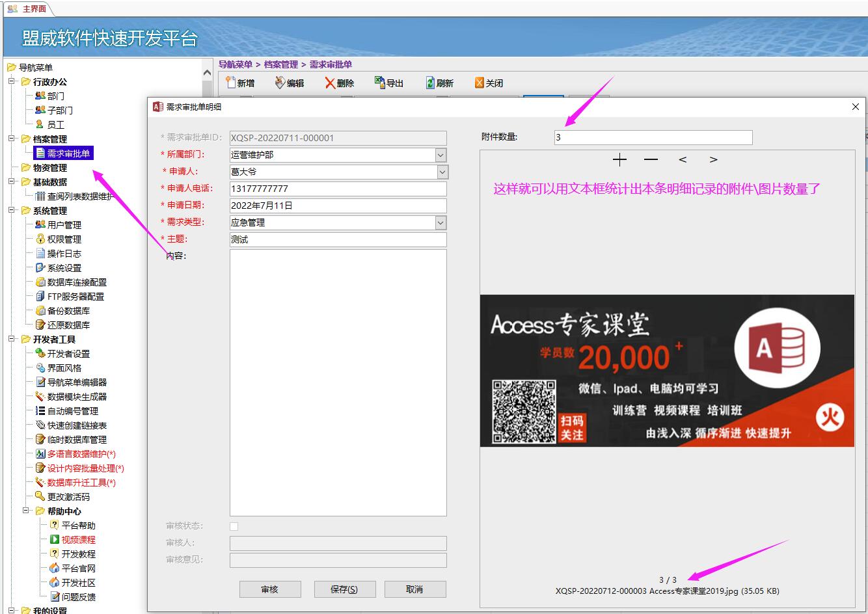Open 多语言数据维护(*) item

[81, 454]
